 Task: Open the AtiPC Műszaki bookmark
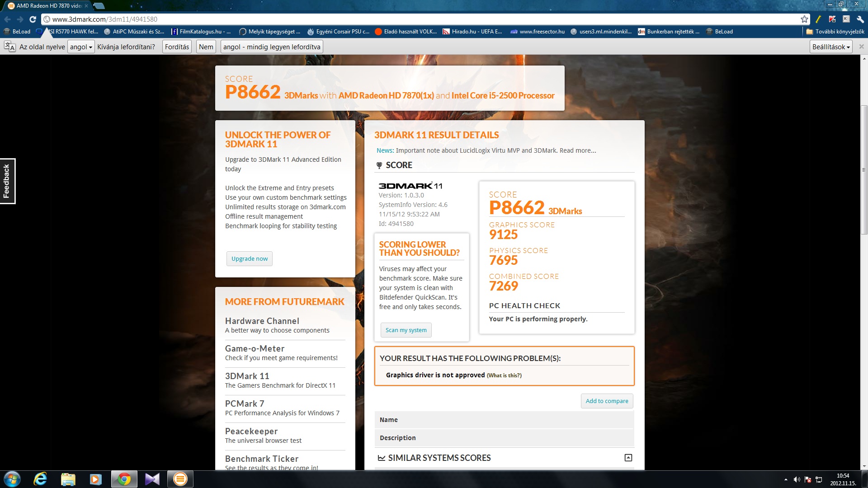134,32
